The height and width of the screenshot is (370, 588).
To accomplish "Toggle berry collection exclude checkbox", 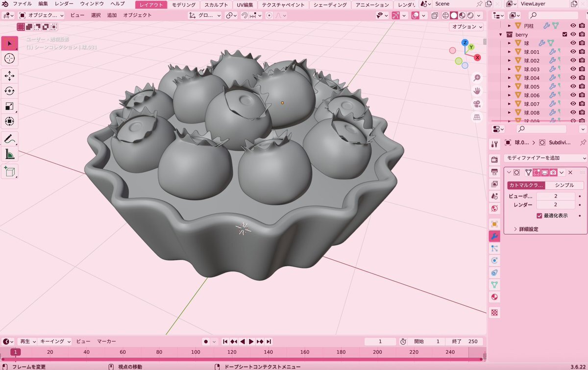I will tap(565, 34).
